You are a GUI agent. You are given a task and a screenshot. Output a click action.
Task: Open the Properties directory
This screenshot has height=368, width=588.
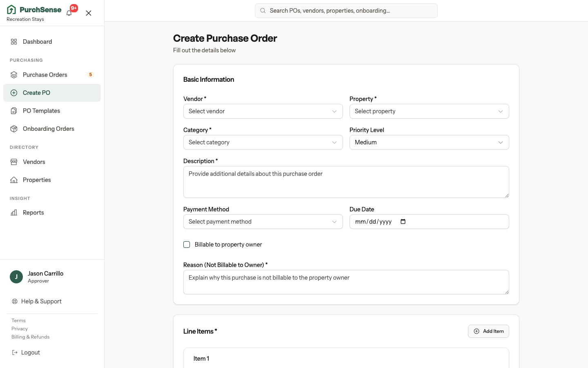click(x=52, y=180)
